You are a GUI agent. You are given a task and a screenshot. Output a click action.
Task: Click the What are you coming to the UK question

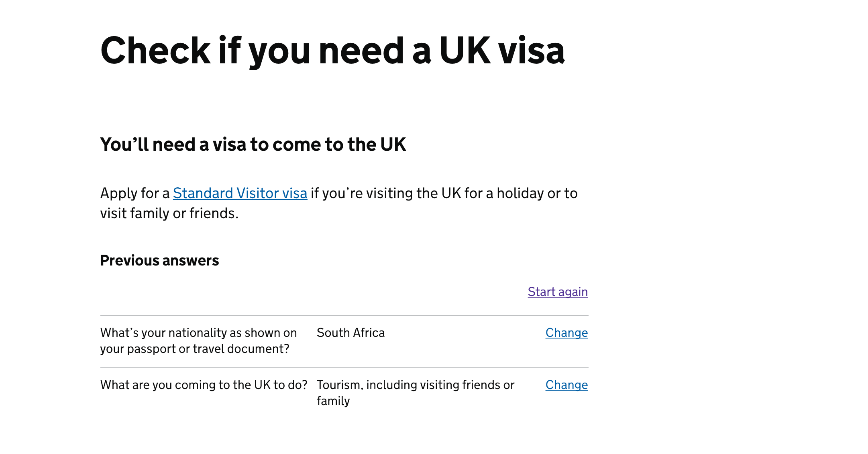pos(204,385)
